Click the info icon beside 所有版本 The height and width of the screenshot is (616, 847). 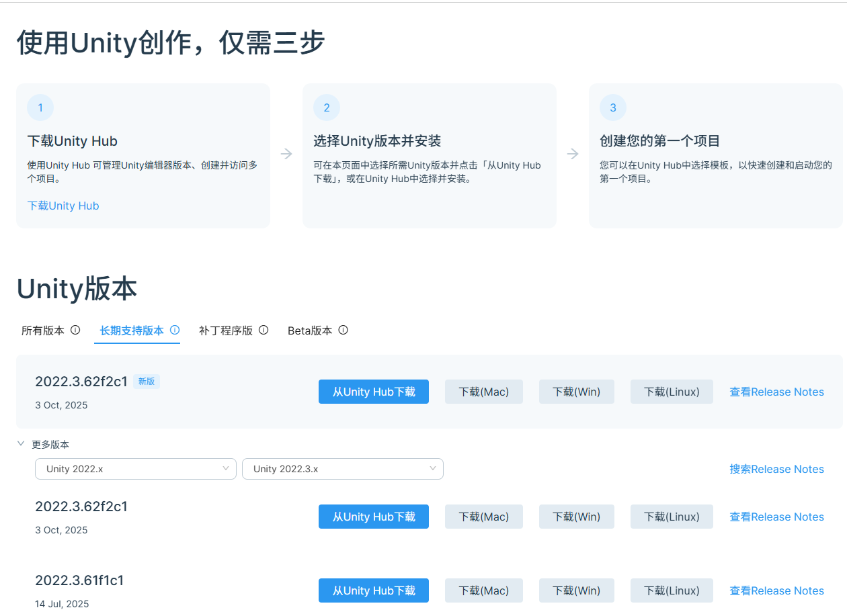pos(76,330)
